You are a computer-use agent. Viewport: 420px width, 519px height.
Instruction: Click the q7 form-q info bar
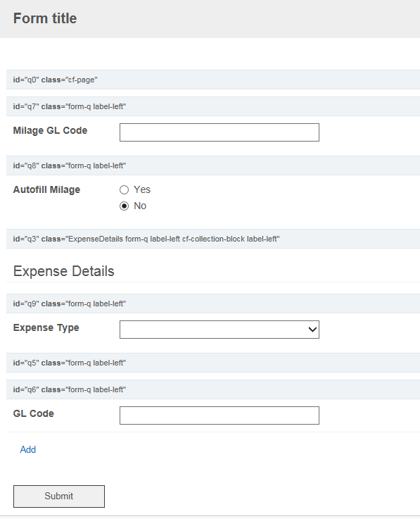(213, 106)
